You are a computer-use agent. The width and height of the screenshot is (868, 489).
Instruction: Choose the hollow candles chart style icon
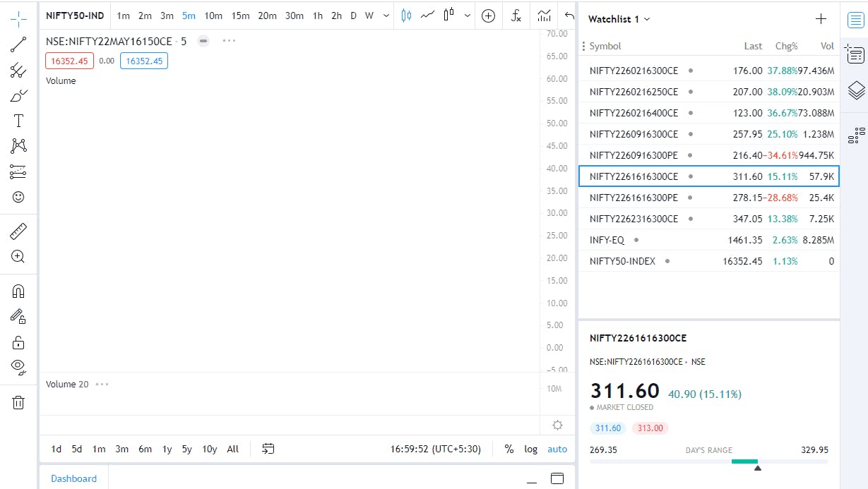point(448,16)
